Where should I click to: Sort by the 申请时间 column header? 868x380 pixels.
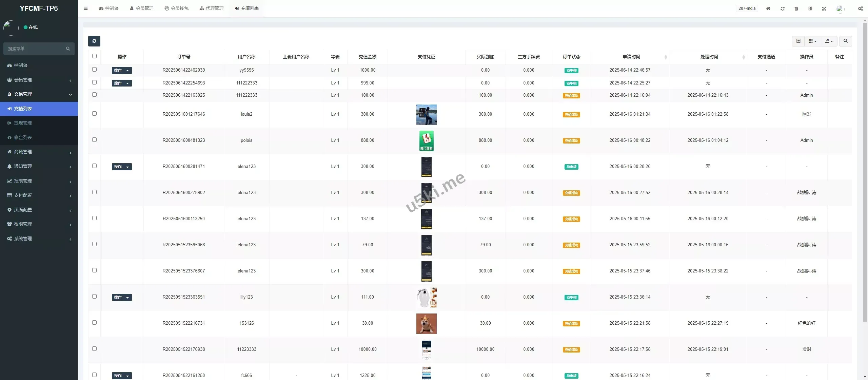[x=631, y=57]
